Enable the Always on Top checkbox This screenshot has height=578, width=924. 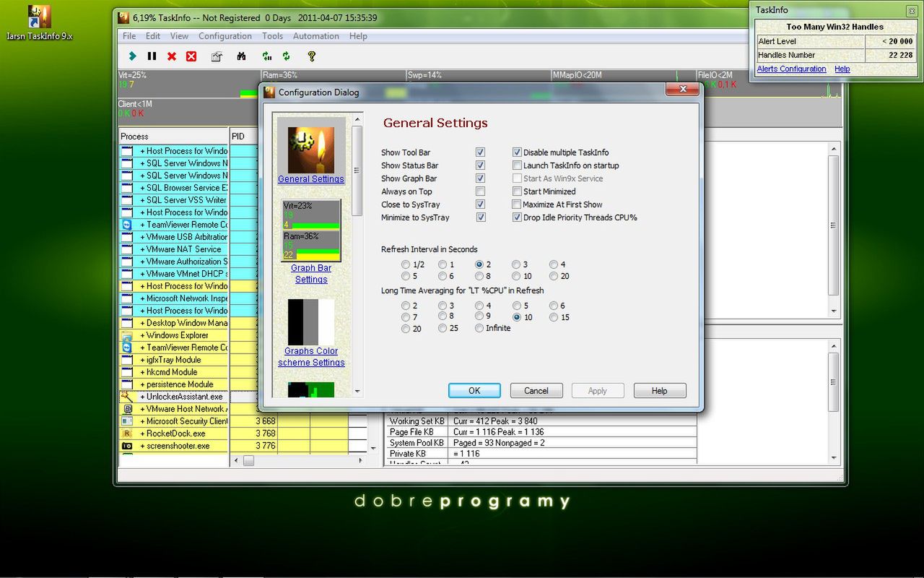[x=480, y=191]
